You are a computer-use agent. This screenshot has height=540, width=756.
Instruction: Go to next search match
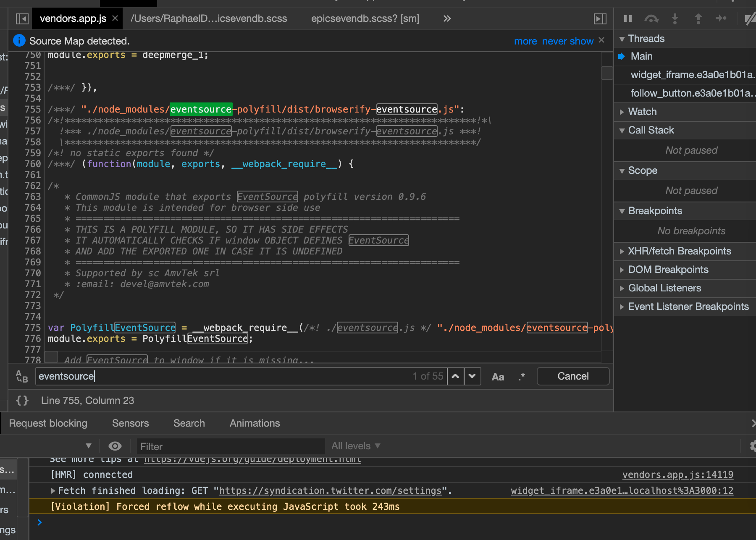click(472, 376)
